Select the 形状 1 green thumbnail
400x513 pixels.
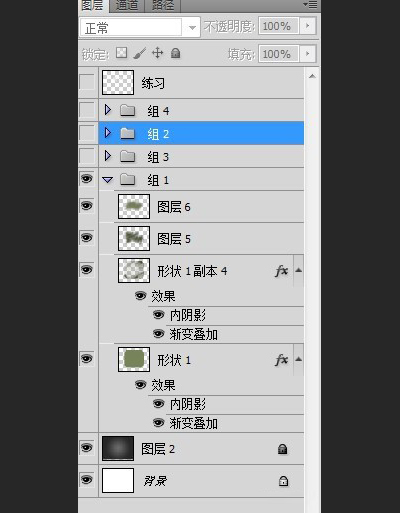134,359
